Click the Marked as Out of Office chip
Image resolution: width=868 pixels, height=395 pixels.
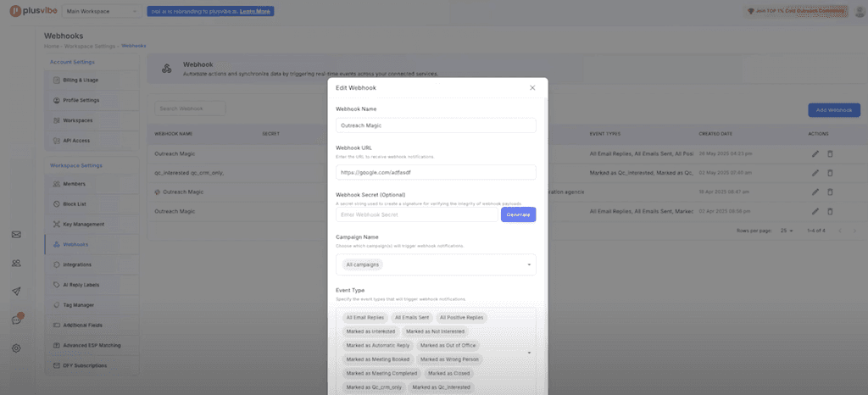point(448,345)
